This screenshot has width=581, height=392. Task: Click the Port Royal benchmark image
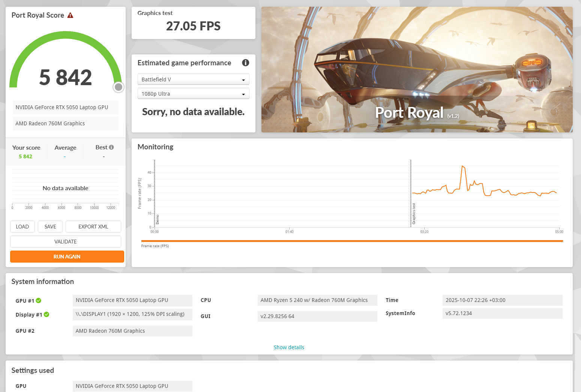click(417, 69)
